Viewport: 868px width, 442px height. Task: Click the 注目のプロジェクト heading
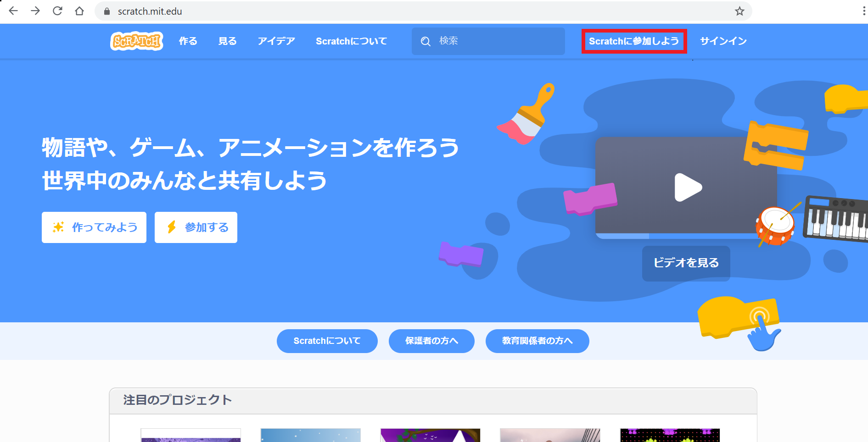point(178,400)
